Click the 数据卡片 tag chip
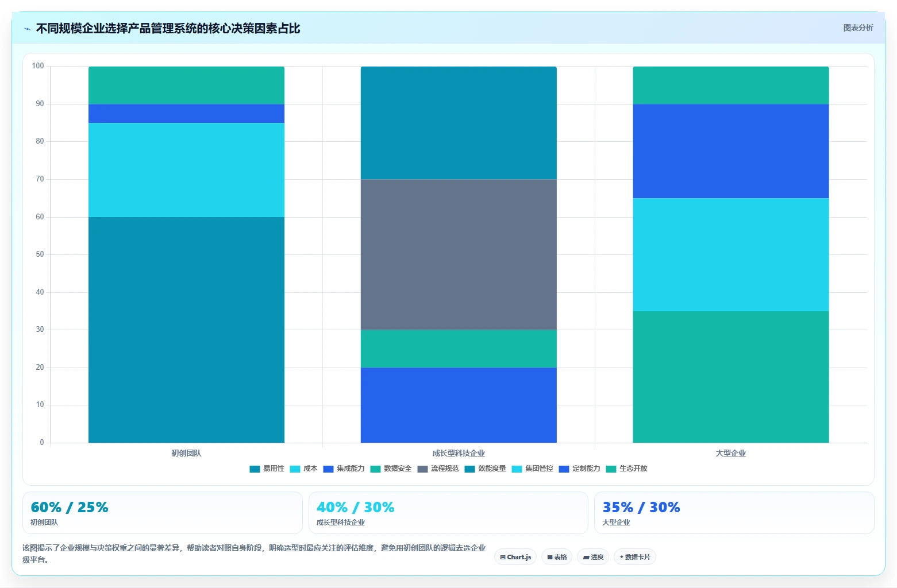Screen dimensions: 897x588 (x=635, y=557)
